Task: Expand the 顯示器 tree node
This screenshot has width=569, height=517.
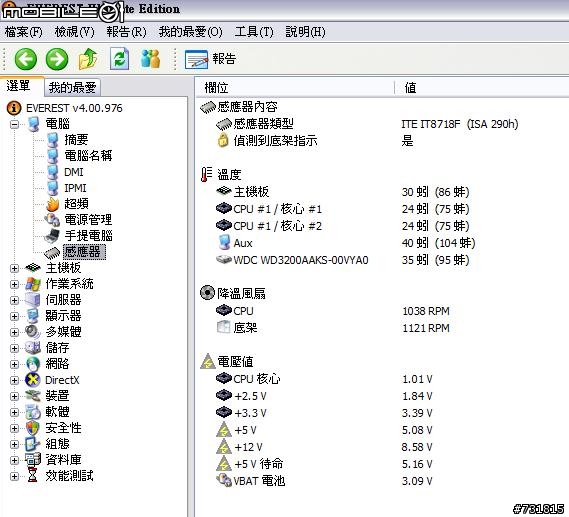Action: click(14, 316)
